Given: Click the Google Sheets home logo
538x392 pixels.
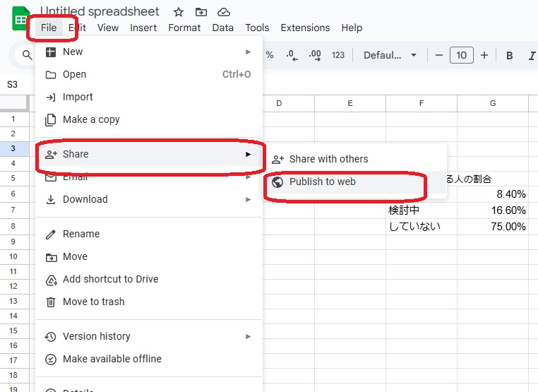Looking at the screenshot, I should [x=20, y=19].
